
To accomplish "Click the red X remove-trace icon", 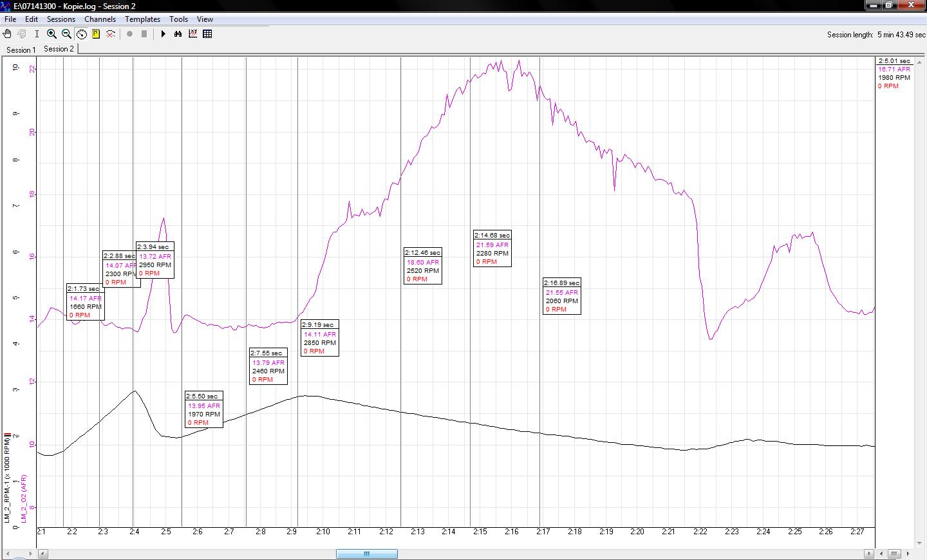I will (111, 34).
